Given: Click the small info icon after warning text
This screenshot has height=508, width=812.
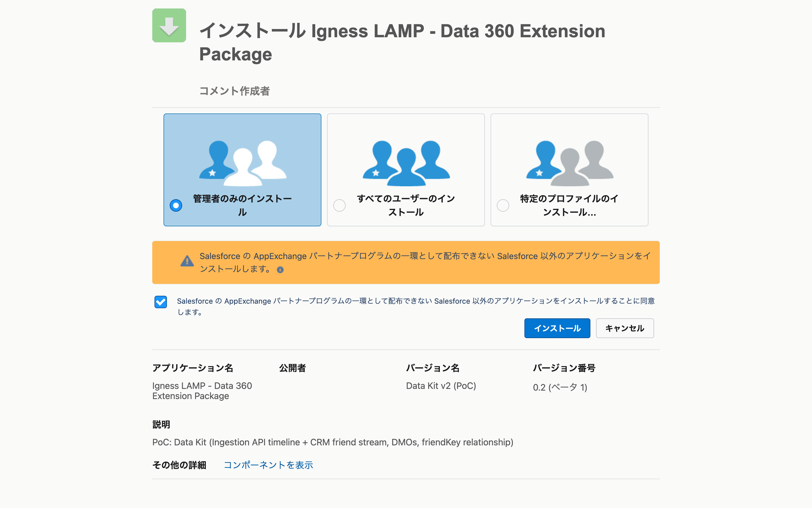Looking at the screenshot, I should point(280,270).
